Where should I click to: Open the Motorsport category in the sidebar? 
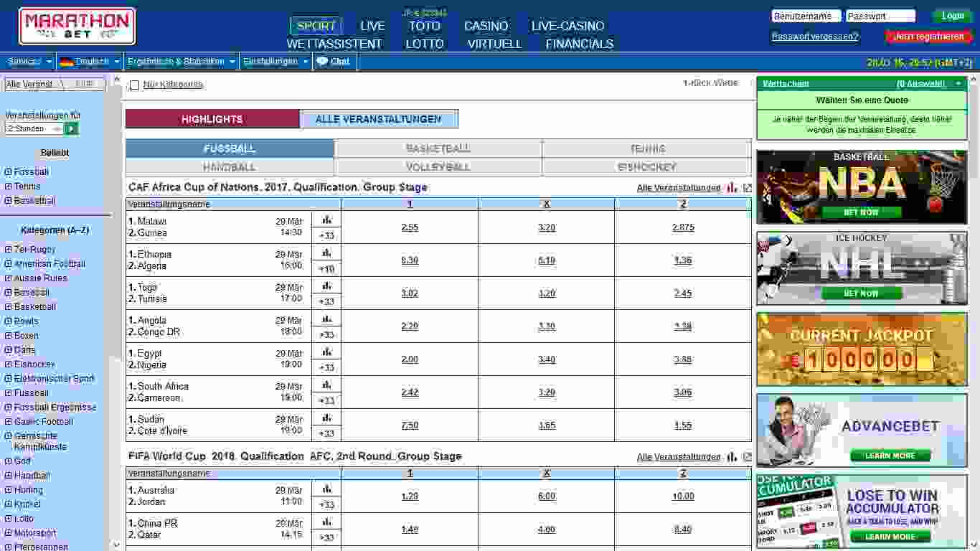coord(35,533)
